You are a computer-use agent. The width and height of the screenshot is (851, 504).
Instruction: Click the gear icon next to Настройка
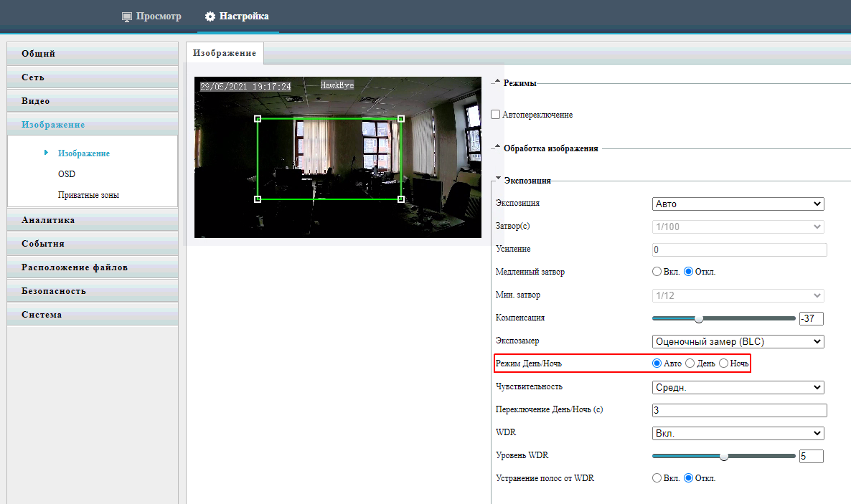tap(210, 16)
